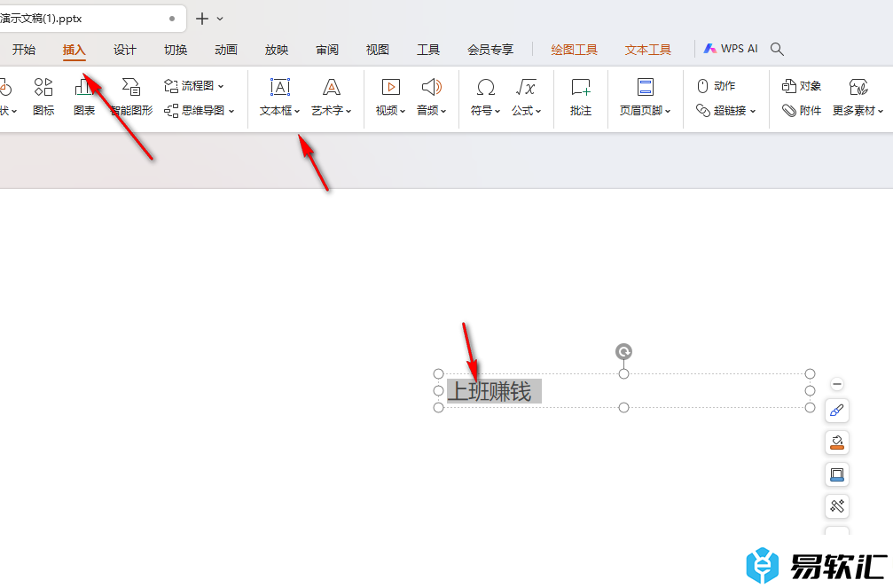893x588 pixels.
Task: Click the 思维导图 mind map icon
Action: [x=171, y=111]
